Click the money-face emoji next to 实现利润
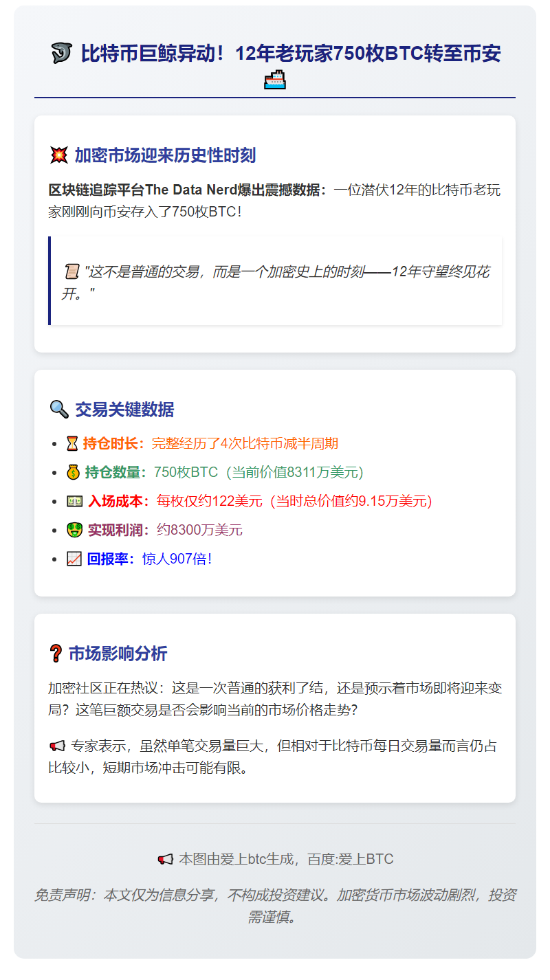This screenshot has width=550, height=980. pyautogui.click(x=74, y=530)
